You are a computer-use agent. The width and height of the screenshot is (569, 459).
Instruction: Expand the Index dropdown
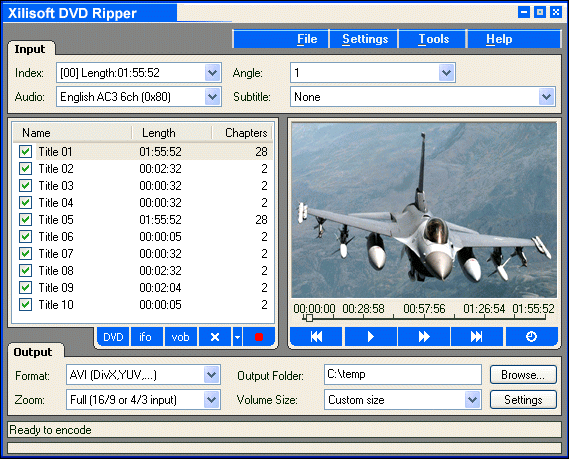click(213, 73)
